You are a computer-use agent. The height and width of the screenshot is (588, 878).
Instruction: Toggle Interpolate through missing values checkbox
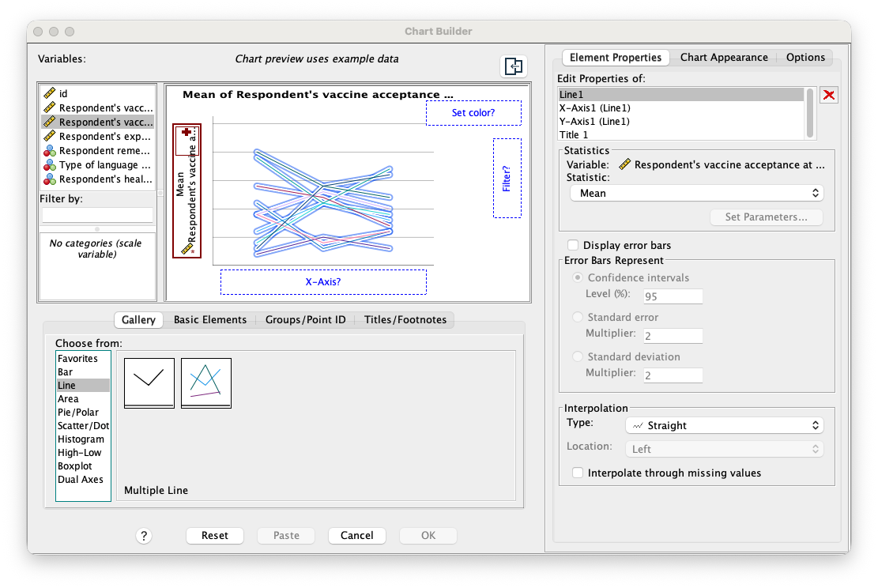point(578,473)
